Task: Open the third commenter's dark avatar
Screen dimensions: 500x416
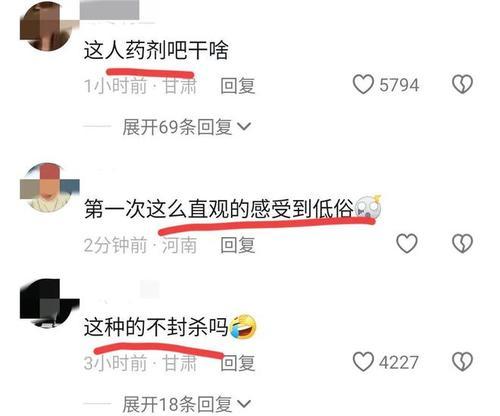Action: coord(49,303)
